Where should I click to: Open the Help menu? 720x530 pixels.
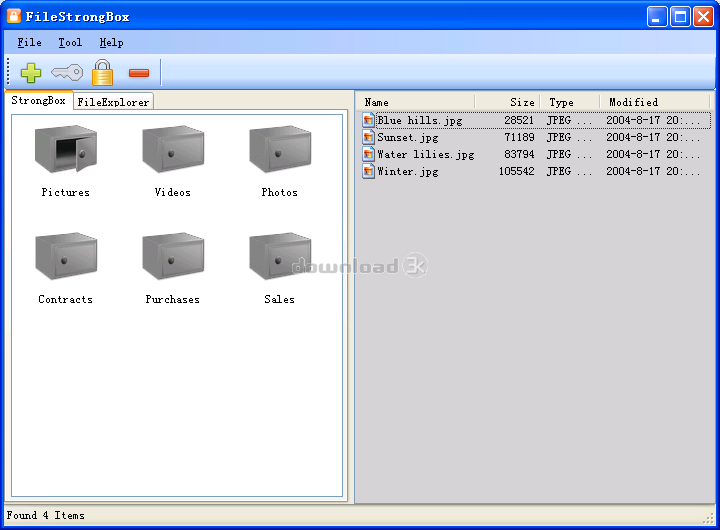(x=111, y=43)
